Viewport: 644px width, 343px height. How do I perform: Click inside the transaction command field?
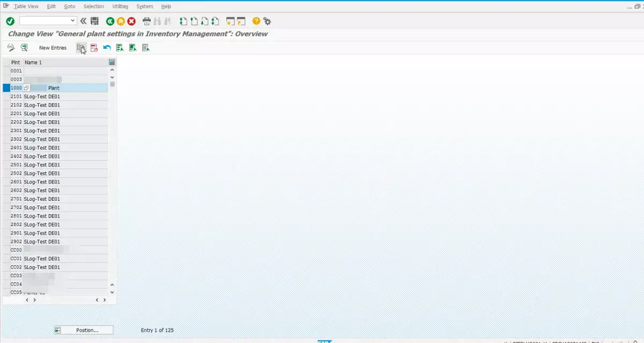[x=45, y=21]
